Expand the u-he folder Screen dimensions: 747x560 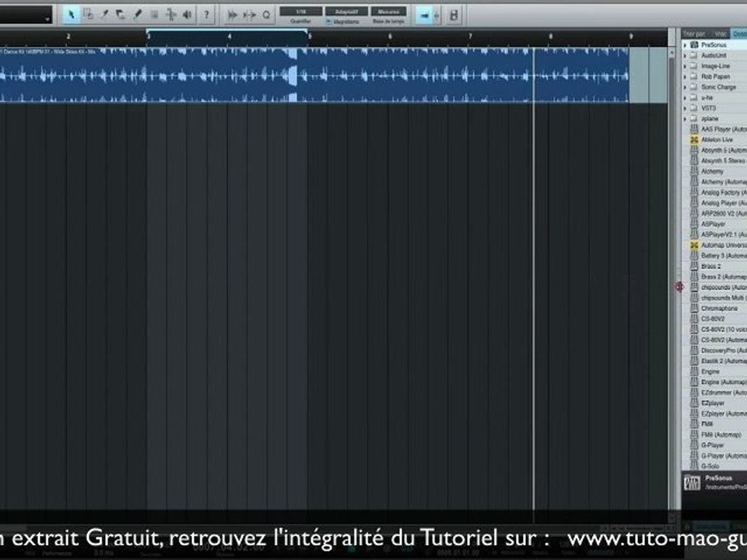pyautogui.click(x=685, y=98)
